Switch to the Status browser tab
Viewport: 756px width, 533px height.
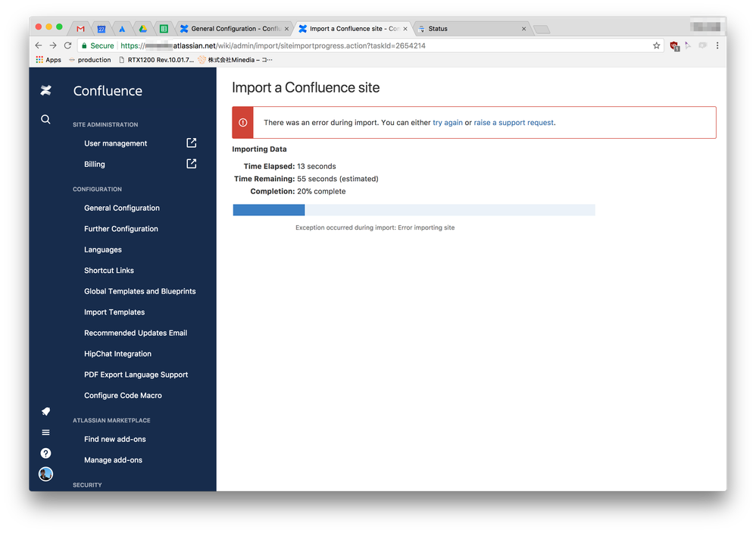coord(470,29)
